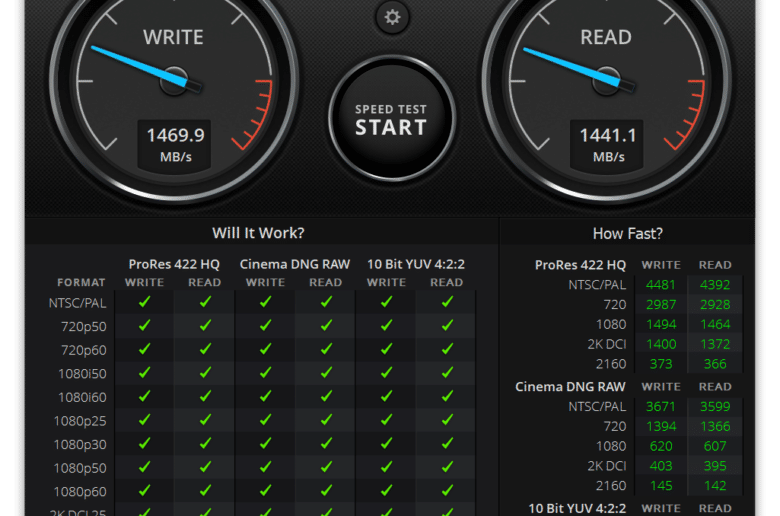Click 1080p60 10 Bit YUV read checkmark
The image size is (780, 516).
[447, 490]
